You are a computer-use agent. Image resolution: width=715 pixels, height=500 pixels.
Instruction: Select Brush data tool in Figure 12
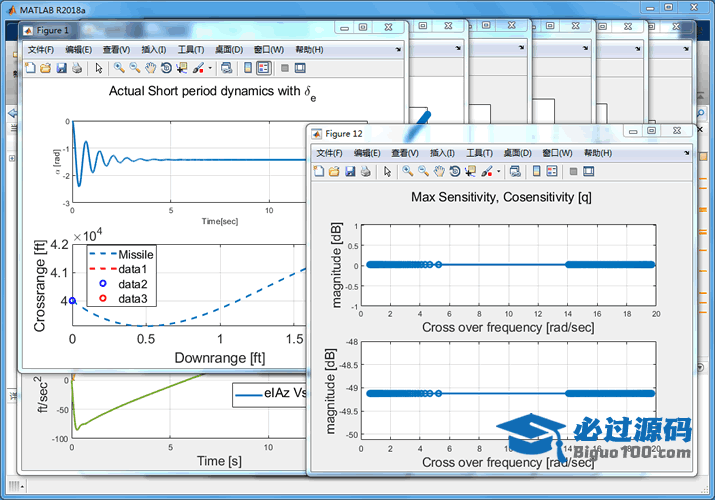(x=487, y=171)
